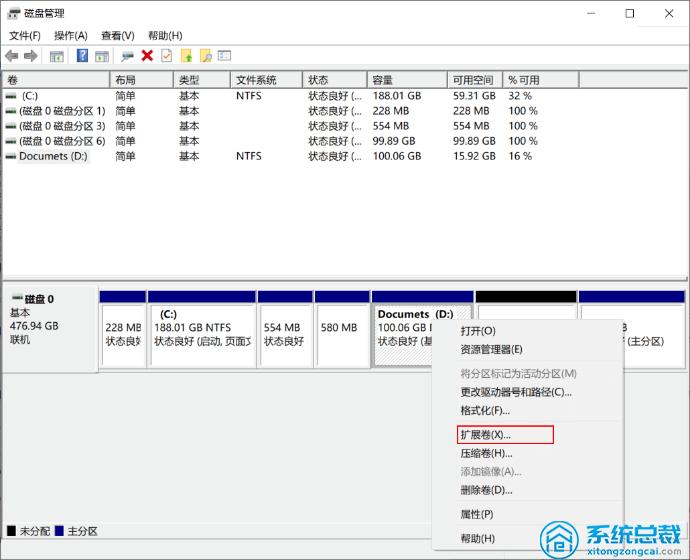Viewport: 690px width, 560px height.
Task: Sort by the % 可用 column header
Action: (541, 80)
